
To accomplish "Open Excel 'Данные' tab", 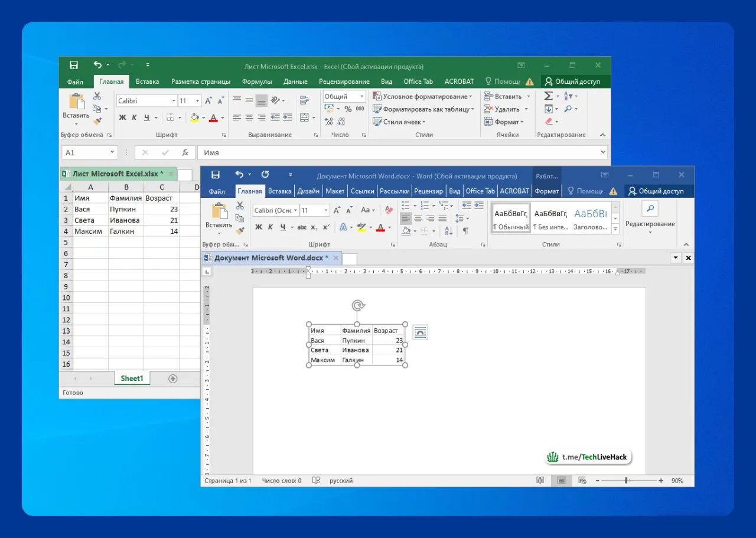I will click(x=295, y=81).
